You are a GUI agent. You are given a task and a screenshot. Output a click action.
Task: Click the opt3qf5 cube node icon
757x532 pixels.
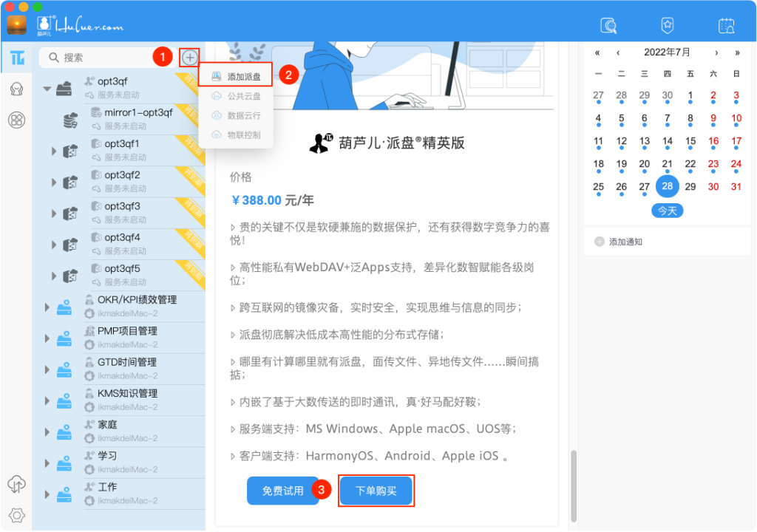coord(70,276)
